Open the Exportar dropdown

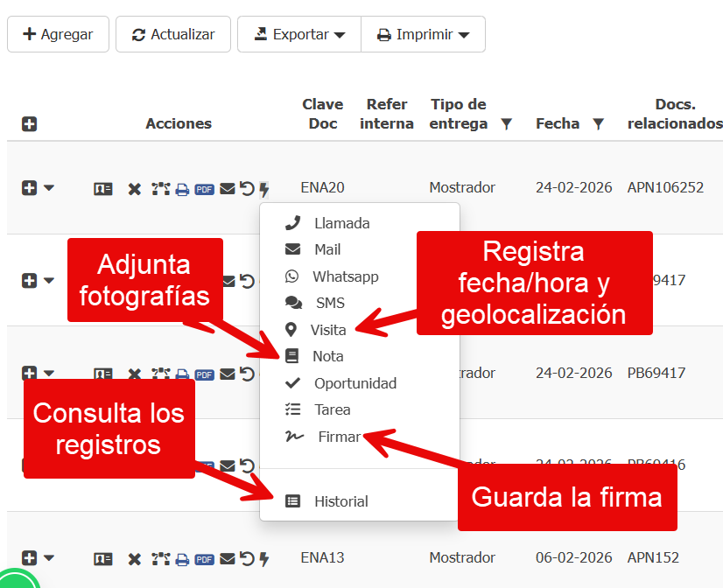[299, 34]
